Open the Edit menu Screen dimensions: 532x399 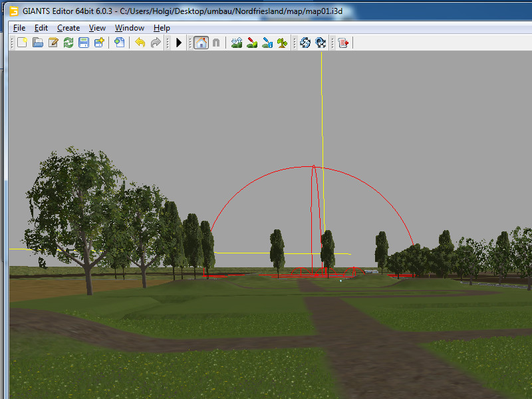tap(41, 28)
